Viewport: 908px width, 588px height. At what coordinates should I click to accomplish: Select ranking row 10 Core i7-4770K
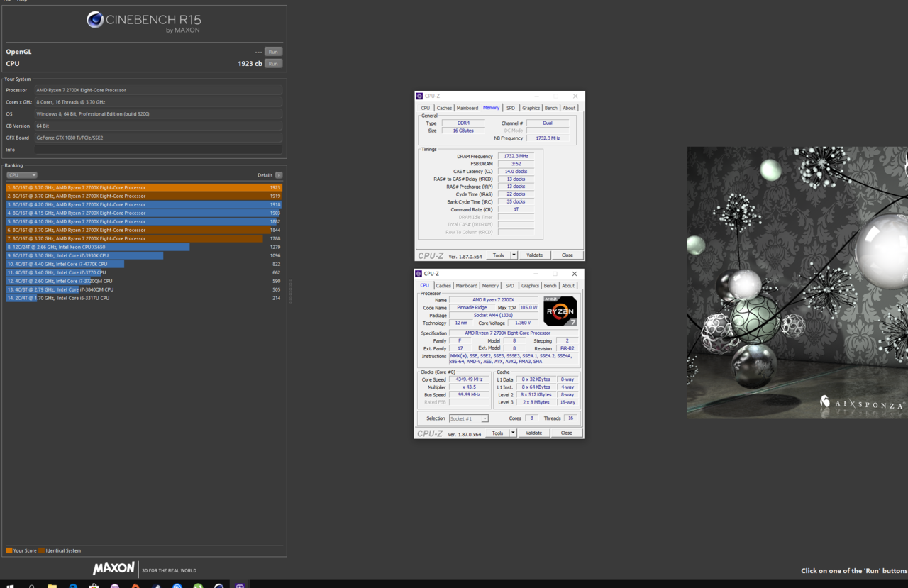coord(144,264)
